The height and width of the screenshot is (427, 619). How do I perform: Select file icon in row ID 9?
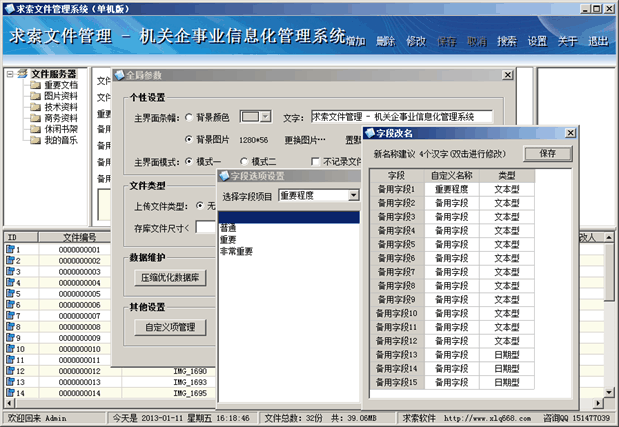click(10, 338)
